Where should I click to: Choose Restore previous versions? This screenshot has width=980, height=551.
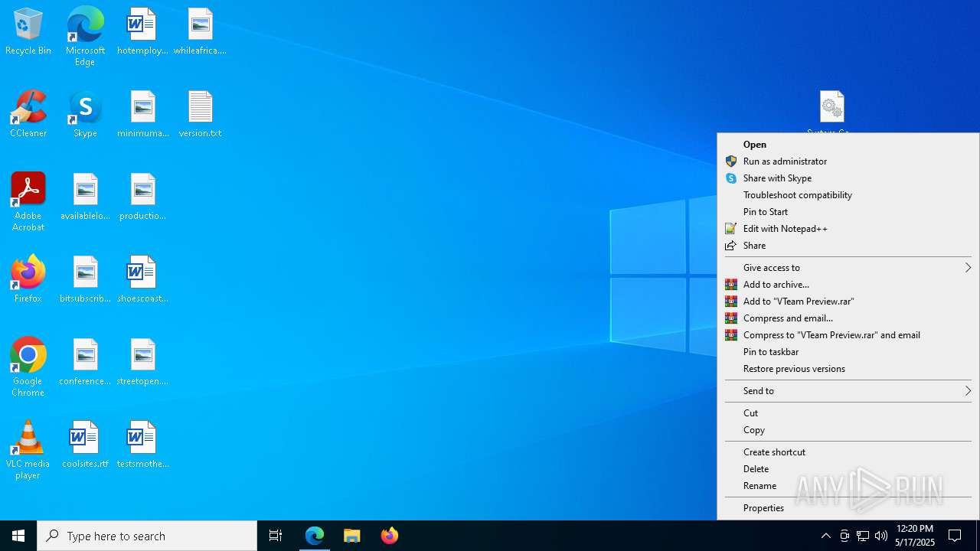point(848,369)
